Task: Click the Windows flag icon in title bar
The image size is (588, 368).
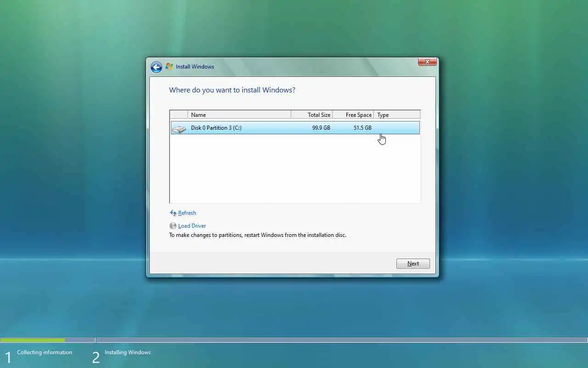Action: tap(169, 67)
